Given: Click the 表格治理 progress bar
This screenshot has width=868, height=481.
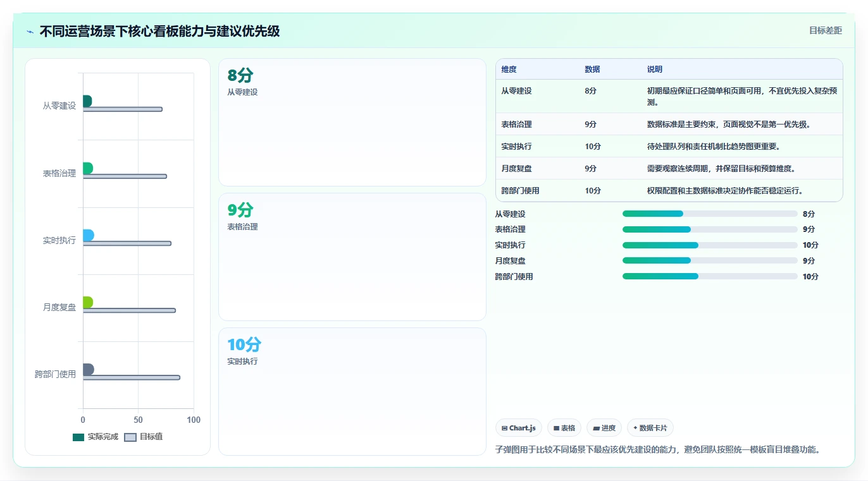Looking at the screenshot, I should pyautogui.click(x=710, y=229).
